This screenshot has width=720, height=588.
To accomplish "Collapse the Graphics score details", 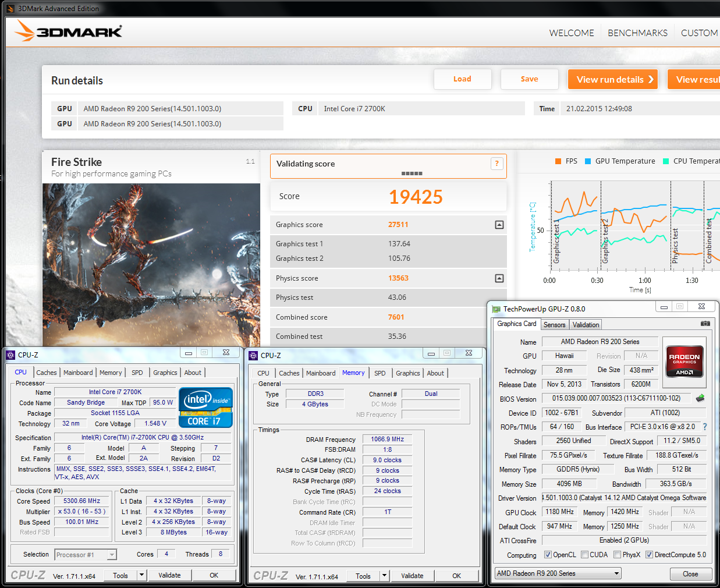I will point(499,225).
